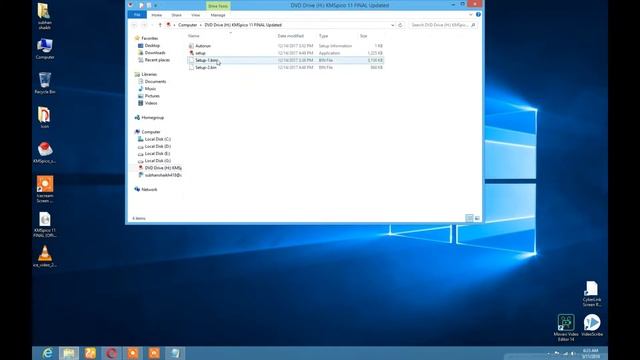Image resolution: width=640 pixels, height=360 pixels.
Task: Switch to the View ribbon tab
Action: 196,15
